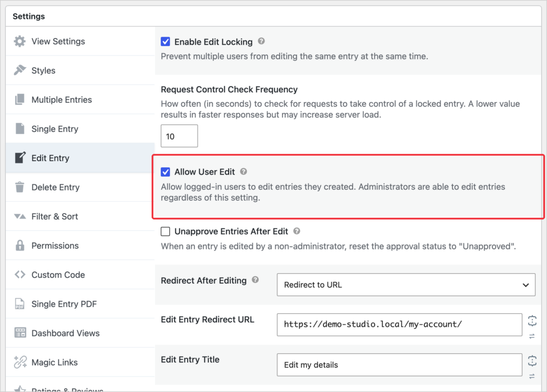Viewport: 547px width, 392px height.
Task: Go to Dashboard Views tab
Action: click(x=80, y=333)
